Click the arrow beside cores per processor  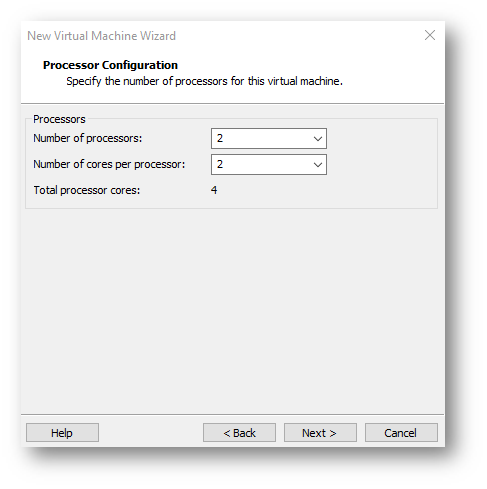[318, 165]
